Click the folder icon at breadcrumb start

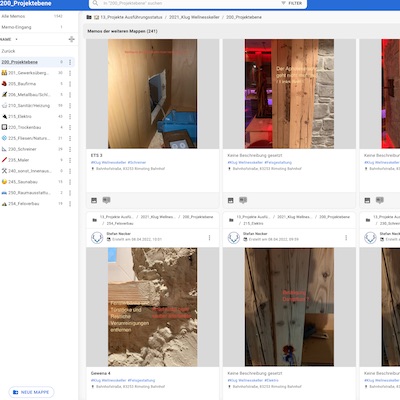[89, 17]
